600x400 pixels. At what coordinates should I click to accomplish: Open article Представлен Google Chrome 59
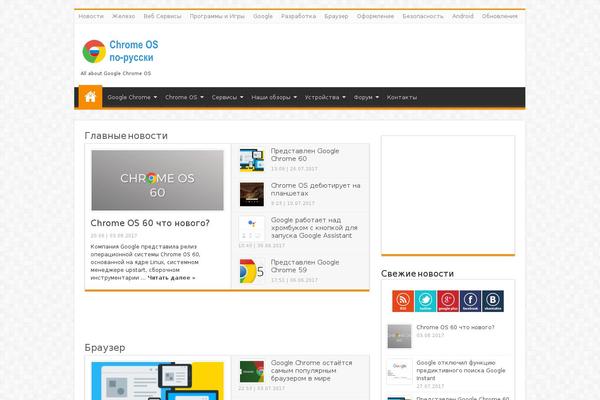coord(305,266)
